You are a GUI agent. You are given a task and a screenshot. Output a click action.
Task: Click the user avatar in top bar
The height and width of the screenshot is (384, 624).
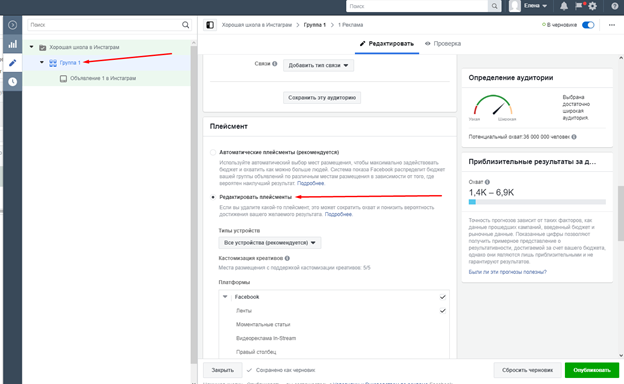(x=515, y=6)
